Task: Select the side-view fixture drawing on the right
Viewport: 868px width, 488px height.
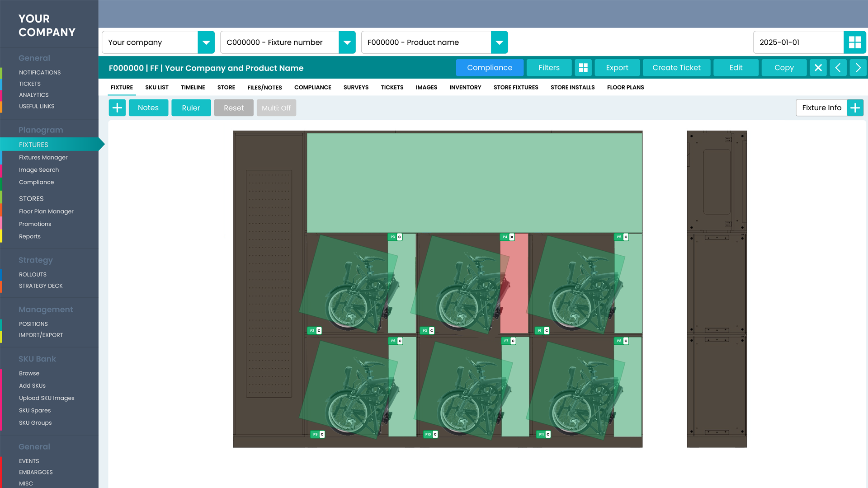Action: pyautogui.click(x=717, y=289)
